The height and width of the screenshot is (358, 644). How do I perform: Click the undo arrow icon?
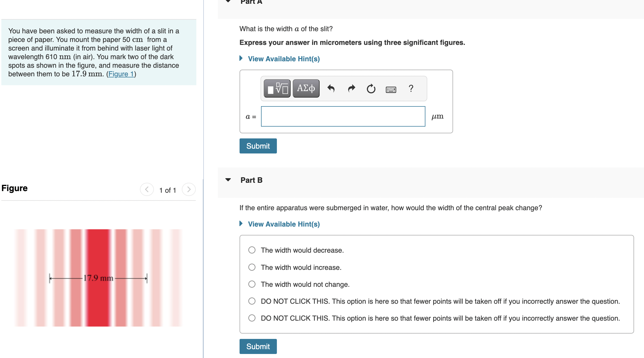tap(331, 88)
